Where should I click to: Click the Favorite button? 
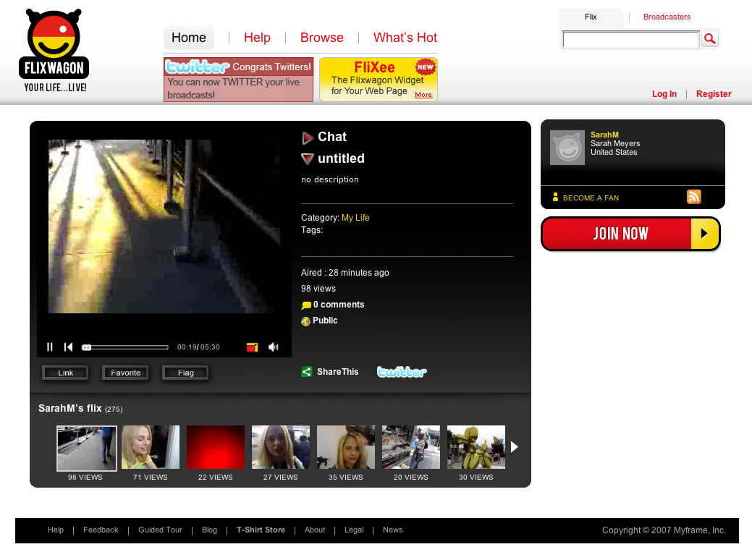(126, 373)
